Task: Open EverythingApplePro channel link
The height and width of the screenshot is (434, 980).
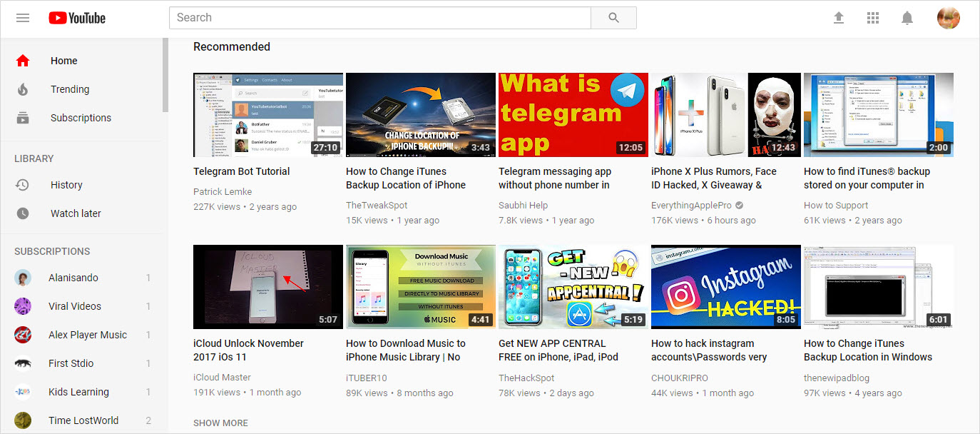Action: point(691,205)
